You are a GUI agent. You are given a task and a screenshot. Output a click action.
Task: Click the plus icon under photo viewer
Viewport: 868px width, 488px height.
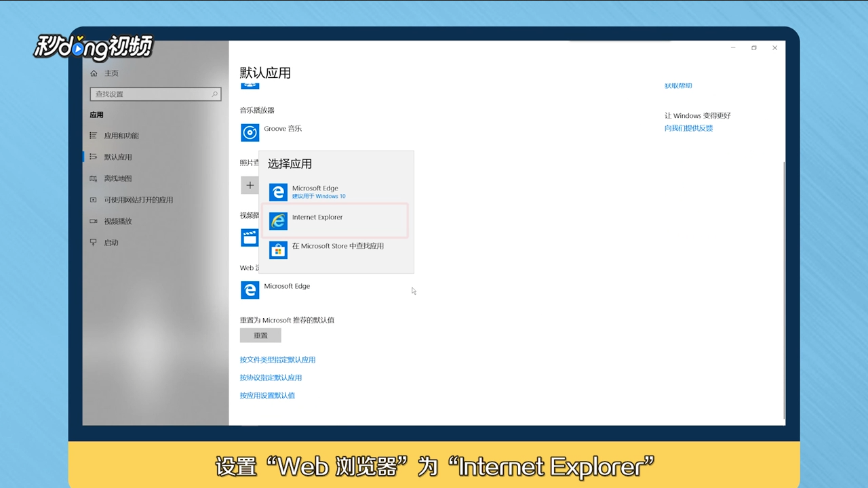(250, 185)
